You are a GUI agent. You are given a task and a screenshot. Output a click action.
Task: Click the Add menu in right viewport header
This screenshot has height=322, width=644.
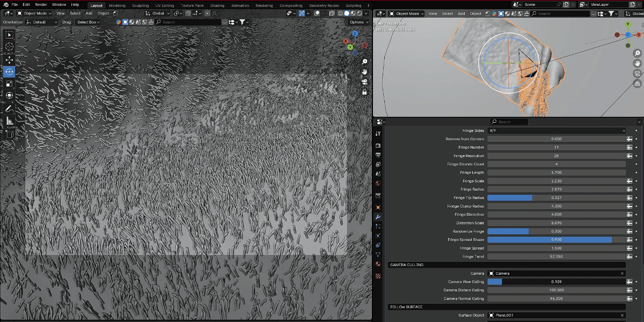pos(461,13)
